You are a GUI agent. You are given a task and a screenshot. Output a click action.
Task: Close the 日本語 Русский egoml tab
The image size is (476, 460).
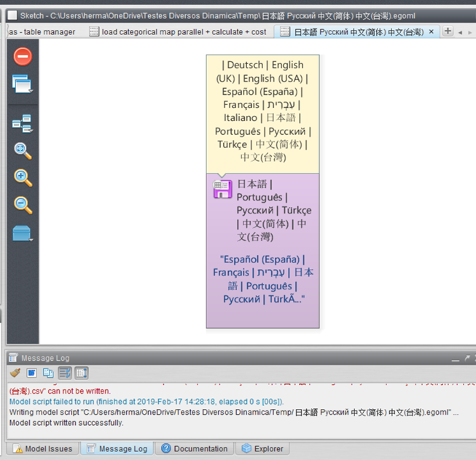tap(432, 32)
